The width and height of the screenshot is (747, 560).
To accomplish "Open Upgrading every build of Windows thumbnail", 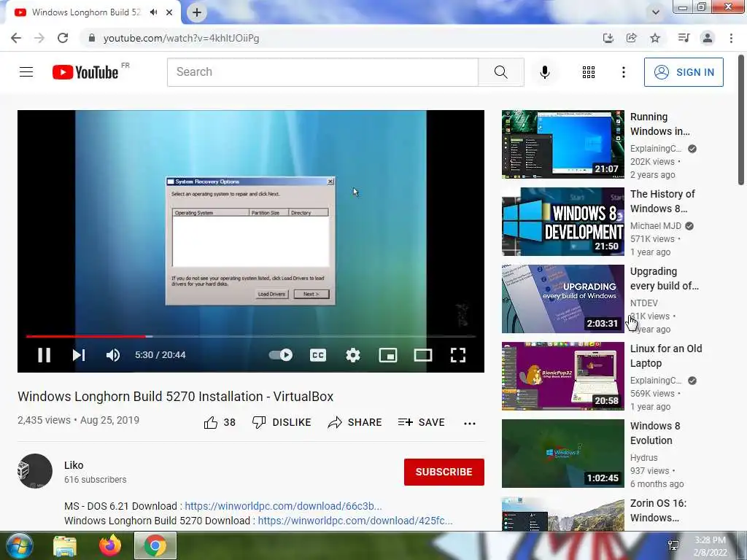I will tap(562, 298).
